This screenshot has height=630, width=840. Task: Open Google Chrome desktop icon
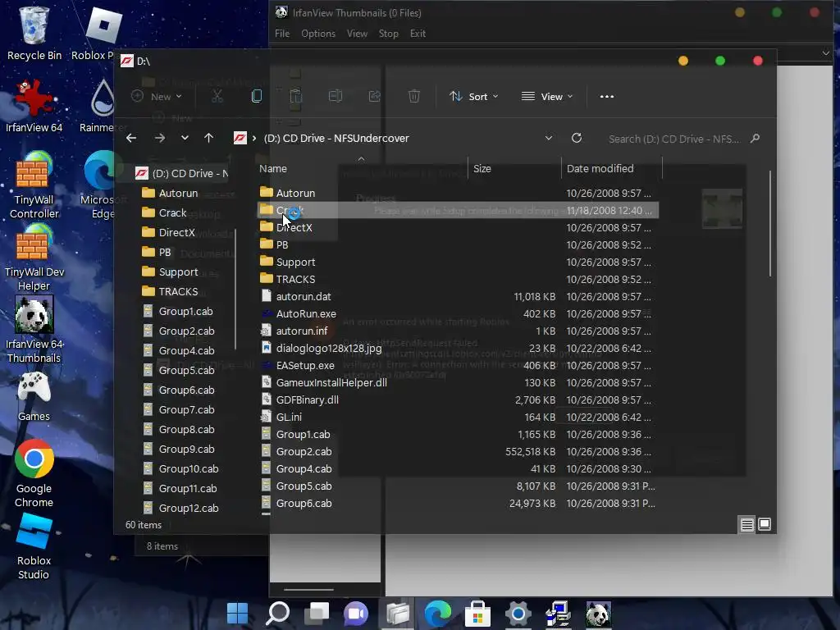pos(34,473)
